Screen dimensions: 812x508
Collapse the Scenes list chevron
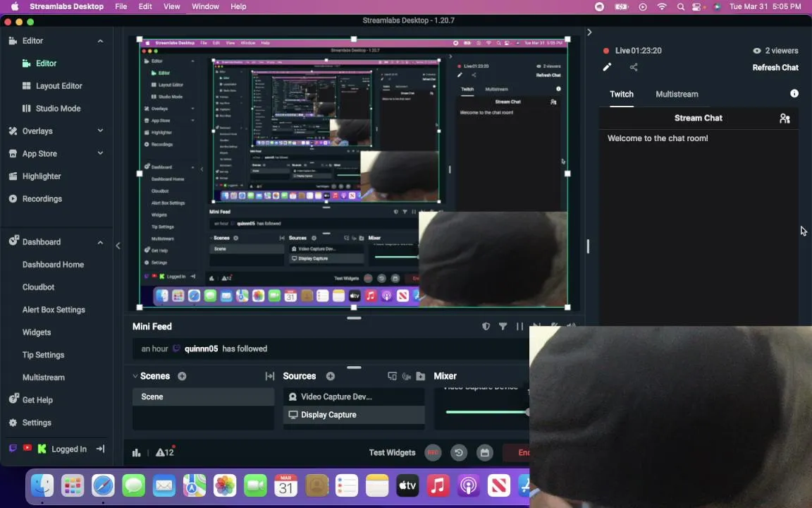(x=135, y=376)
